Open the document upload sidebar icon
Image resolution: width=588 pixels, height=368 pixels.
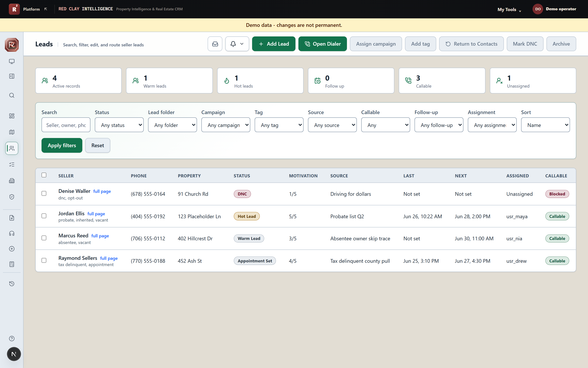point(12,218)
